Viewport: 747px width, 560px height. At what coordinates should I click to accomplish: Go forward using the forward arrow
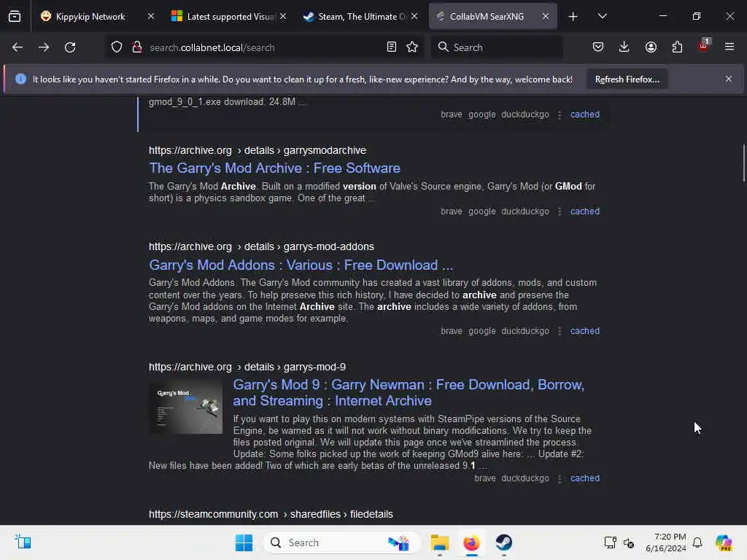click(x=43, y=47)
